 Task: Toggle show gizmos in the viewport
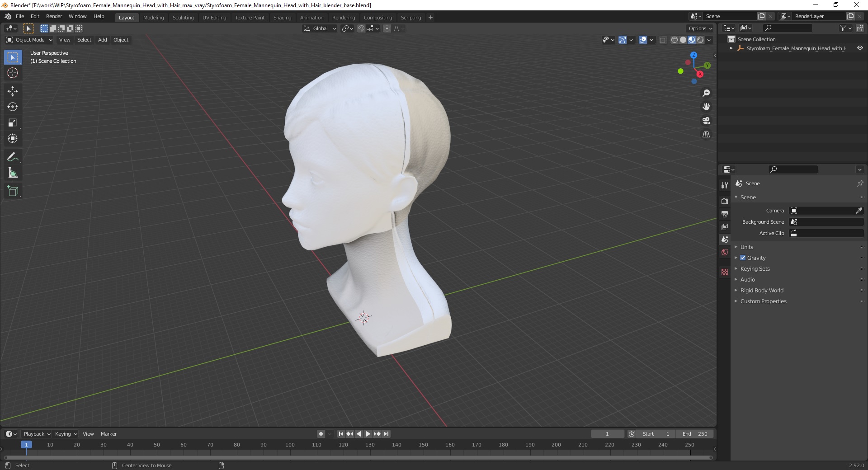tap(623, 40)
